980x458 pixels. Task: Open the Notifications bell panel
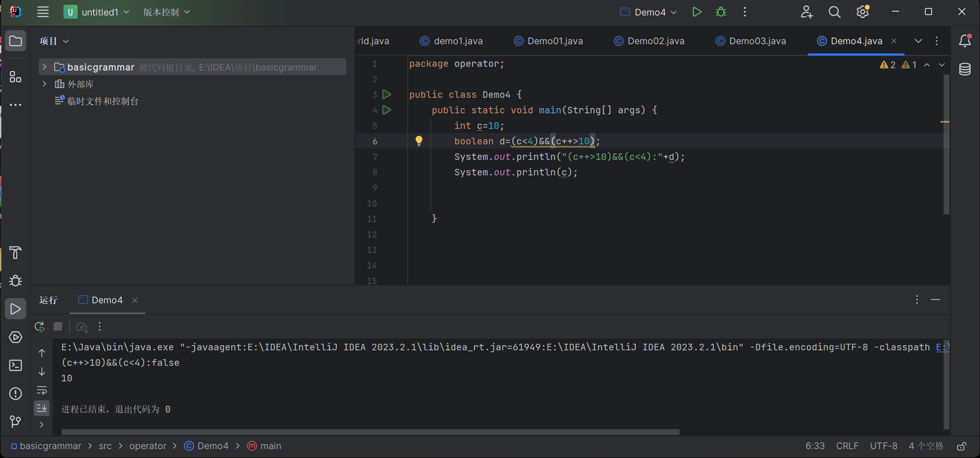(964, 41)
